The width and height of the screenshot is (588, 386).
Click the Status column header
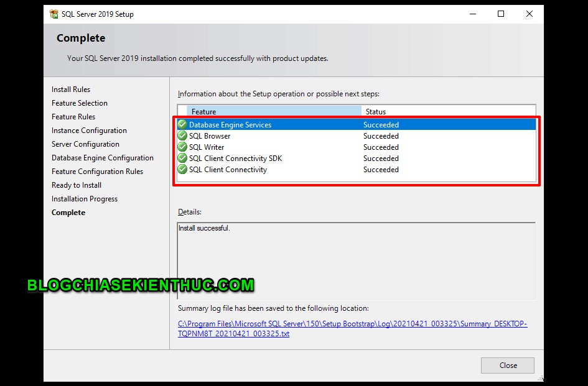click(x=449, y=111)
